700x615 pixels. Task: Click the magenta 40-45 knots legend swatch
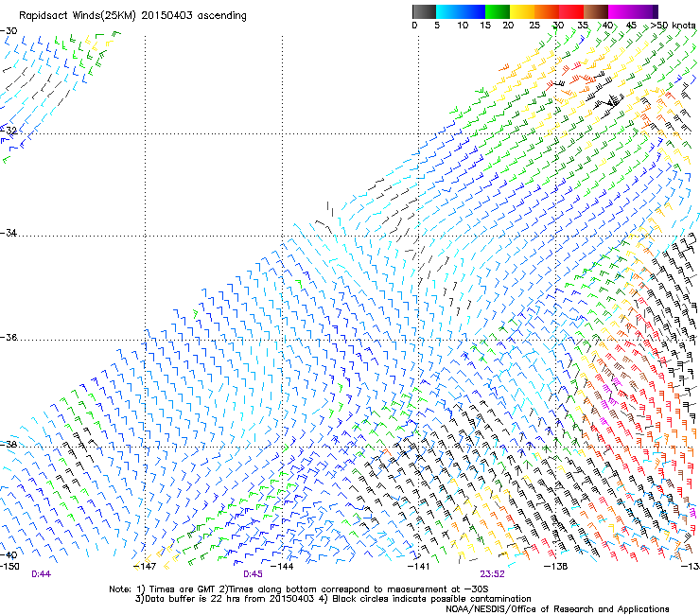(x=621, y=11)
